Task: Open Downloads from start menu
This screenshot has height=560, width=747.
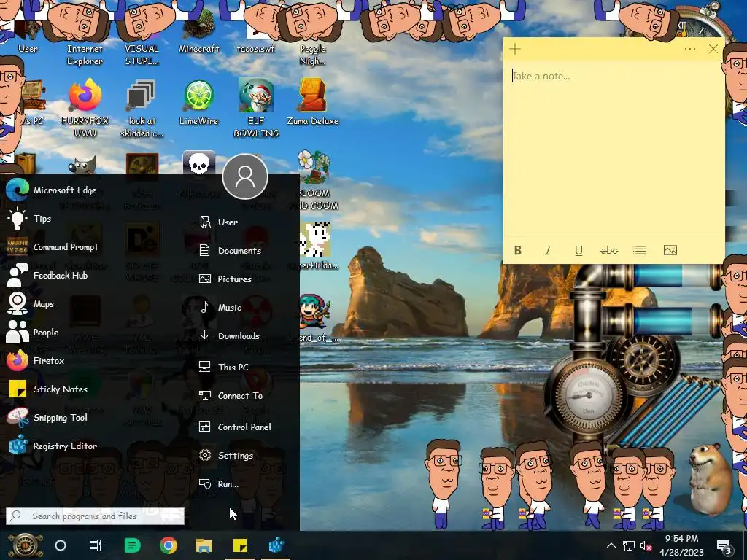Action: [230, 335]
